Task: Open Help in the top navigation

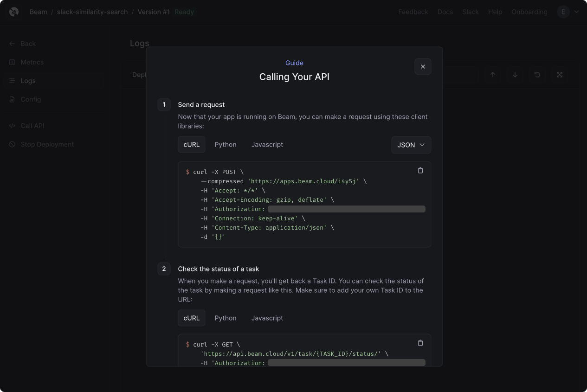Action: (495, 12)
